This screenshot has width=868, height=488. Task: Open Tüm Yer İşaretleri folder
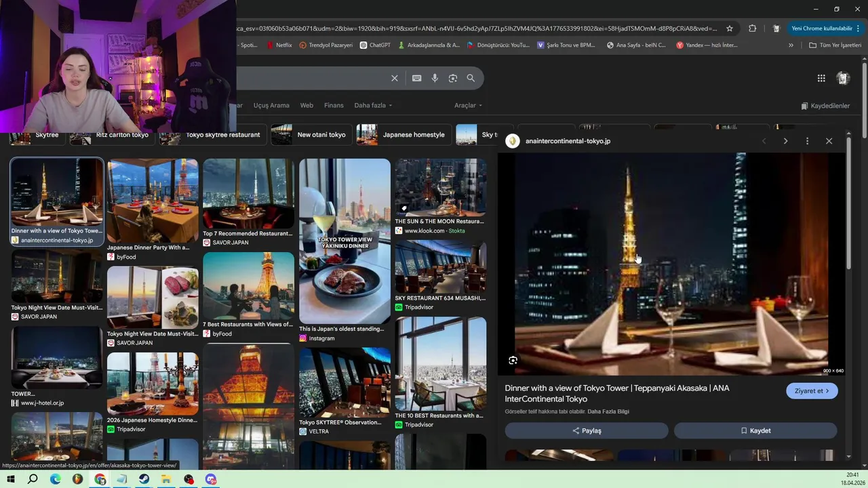point(835,45)
